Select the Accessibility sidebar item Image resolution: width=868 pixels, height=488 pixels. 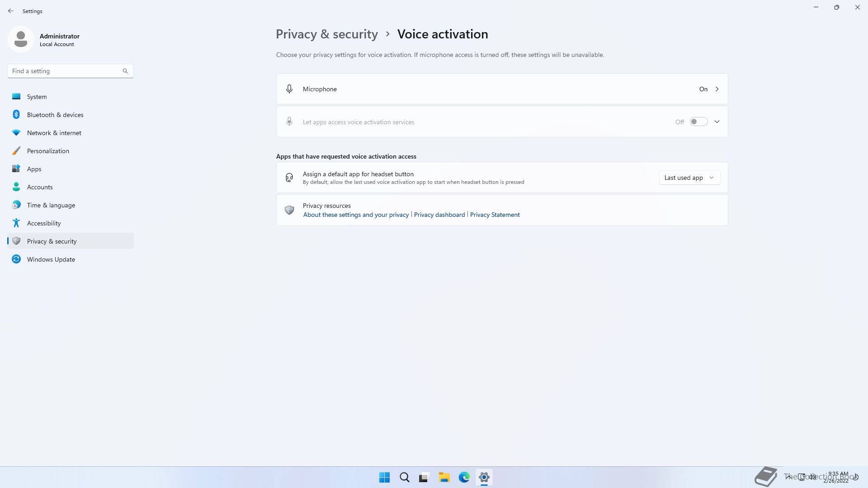pyautogui.click(x=44, y=223)
